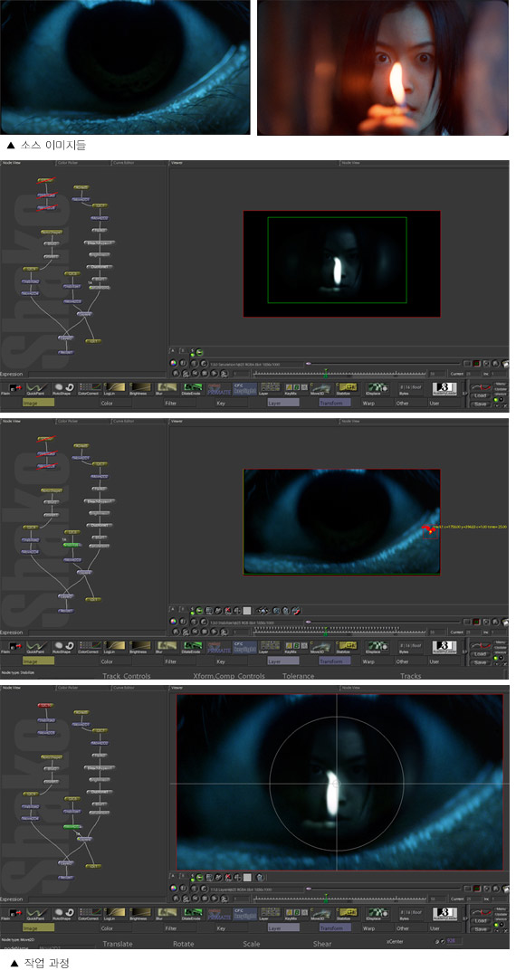Expand the Tolerance section in the middle Shake screenshot
516x980 pixels.
299,676
